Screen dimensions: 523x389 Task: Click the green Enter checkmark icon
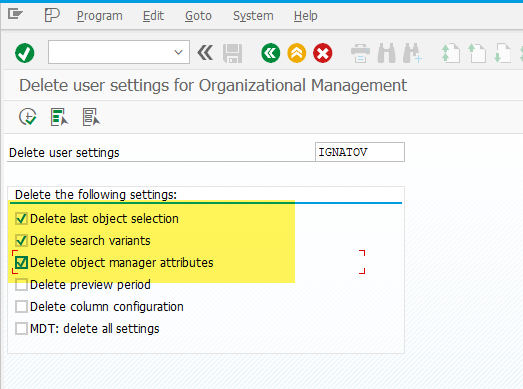(x=24, y=53)
